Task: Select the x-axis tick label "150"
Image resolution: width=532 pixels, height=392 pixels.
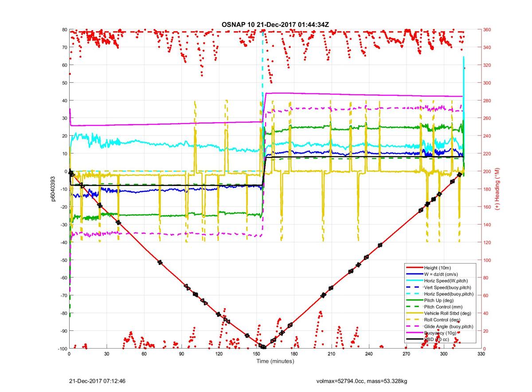Action: coord(256,354)
